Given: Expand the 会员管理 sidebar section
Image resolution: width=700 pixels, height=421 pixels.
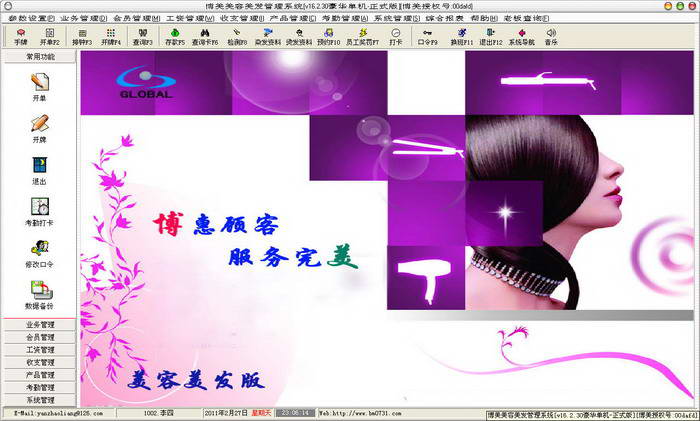Looking at the screenshot, I should coord(40,338).
